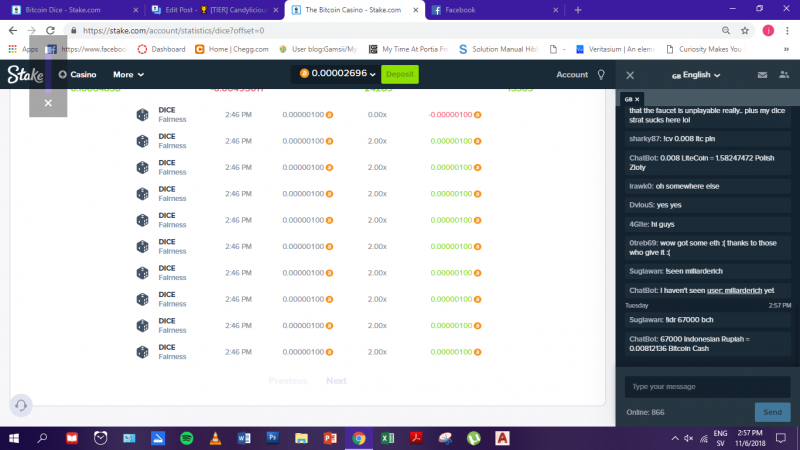800x450 pixels.
Task: Open the Windows Start menu
Action: click(x=14, y=438)
